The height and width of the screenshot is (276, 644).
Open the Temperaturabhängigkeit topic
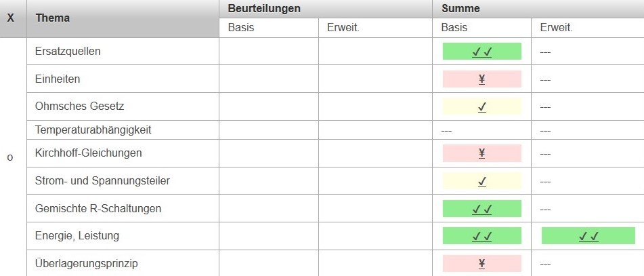coord(93,130)
